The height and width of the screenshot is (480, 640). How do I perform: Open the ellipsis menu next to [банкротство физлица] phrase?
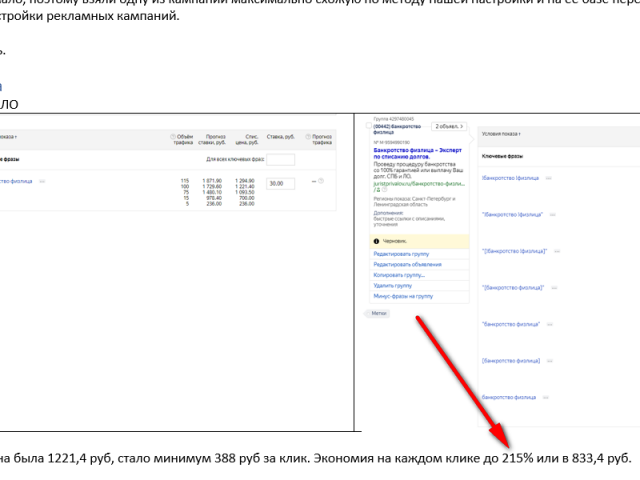point(549,361)
